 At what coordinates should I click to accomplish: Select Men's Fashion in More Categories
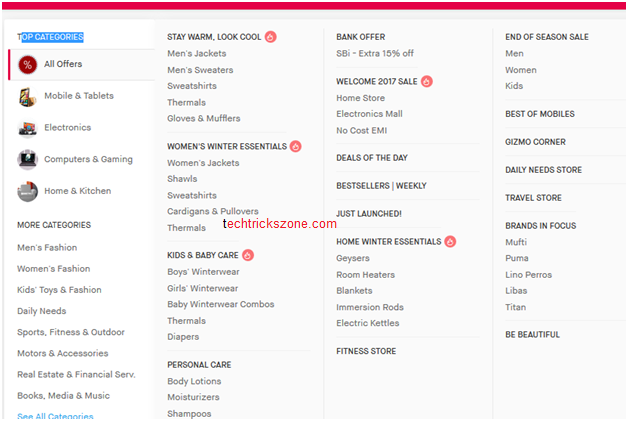coord(47,248)
